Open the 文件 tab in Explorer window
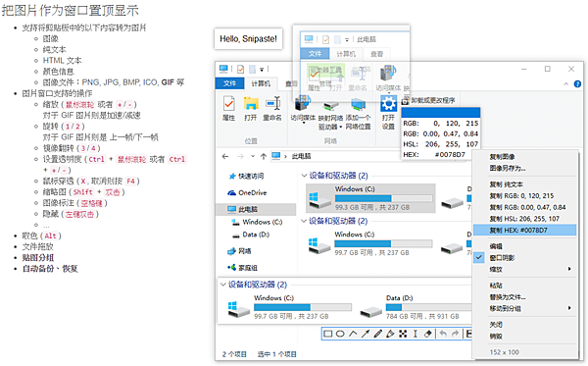588x366 pixels. pos(229,83)
